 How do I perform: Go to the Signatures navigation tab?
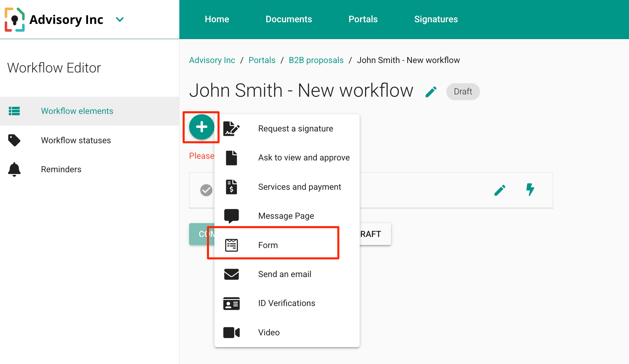point(436,19)
